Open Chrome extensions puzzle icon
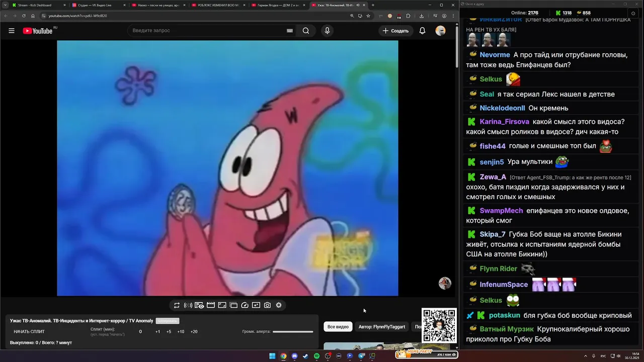This screenshot has height=362, width=644. tap(408, 16)
